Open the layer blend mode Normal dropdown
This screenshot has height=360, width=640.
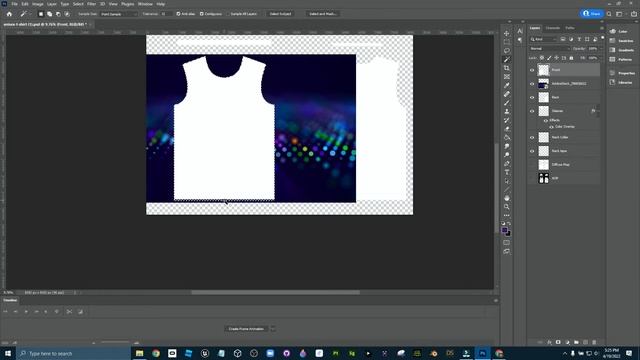(x=549, y=49)
